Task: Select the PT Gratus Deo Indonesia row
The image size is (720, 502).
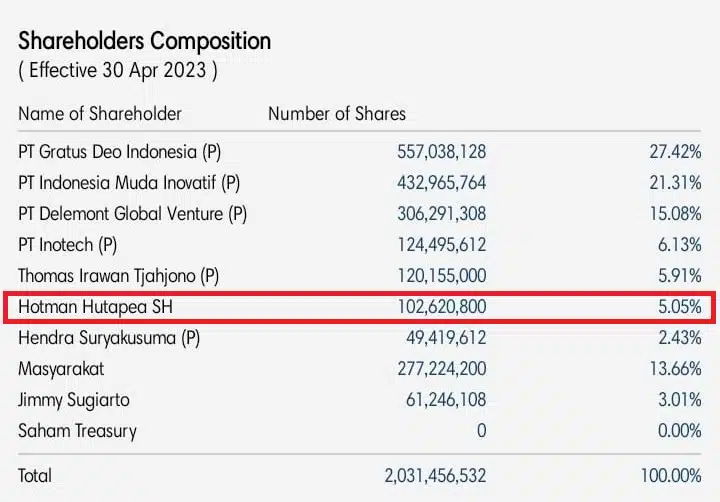Action: coord(119,153)
